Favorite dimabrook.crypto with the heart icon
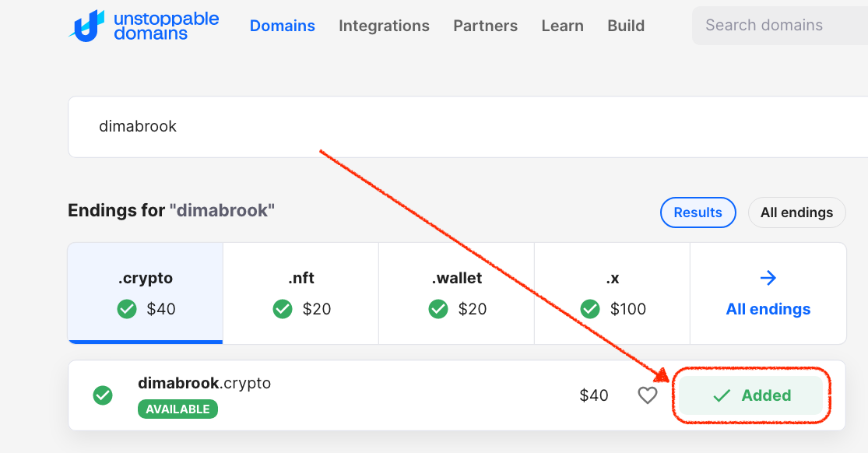Viewport: 868px width, 453px height. pyautogui.click(x=647, y=395)
